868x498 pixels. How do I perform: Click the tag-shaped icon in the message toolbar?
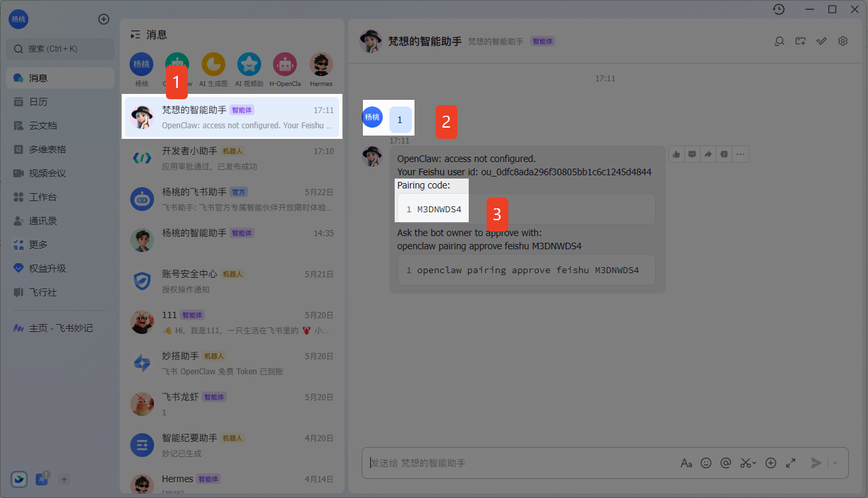click(724, 154)
